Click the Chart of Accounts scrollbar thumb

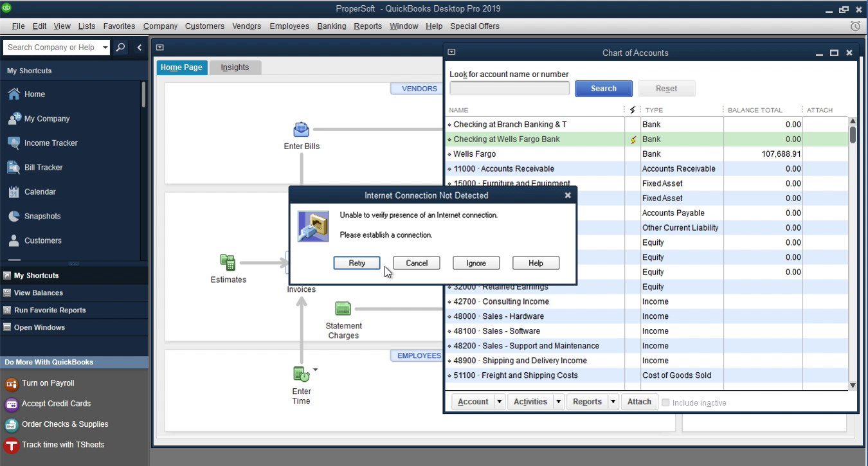coord(853,134)
